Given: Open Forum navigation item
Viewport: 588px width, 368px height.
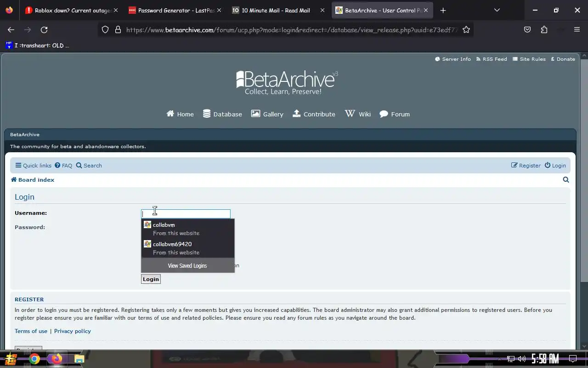Looking at the screenshot, I should pyautogui.click(x=395, y=114).
